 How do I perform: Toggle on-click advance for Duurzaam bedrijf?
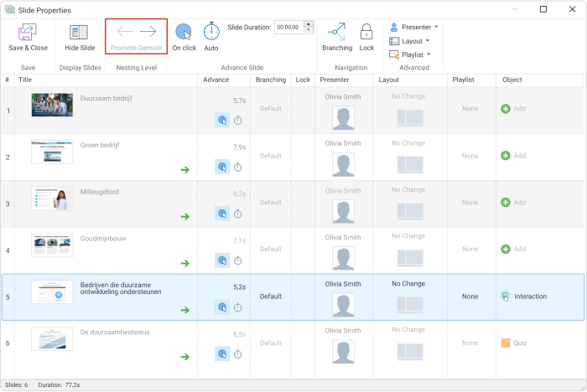click(x=222, y=120)
